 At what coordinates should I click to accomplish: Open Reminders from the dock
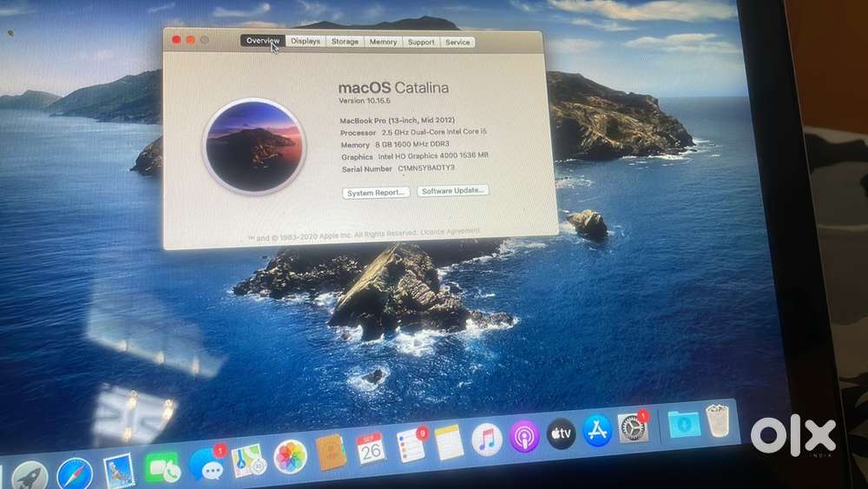pyautogui.click(x=411, y=446)
